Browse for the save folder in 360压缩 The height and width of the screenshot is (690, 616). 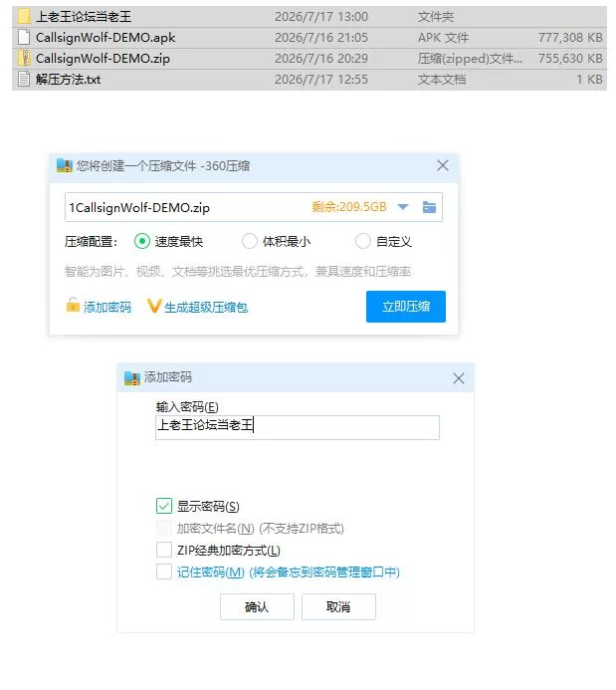429,207
